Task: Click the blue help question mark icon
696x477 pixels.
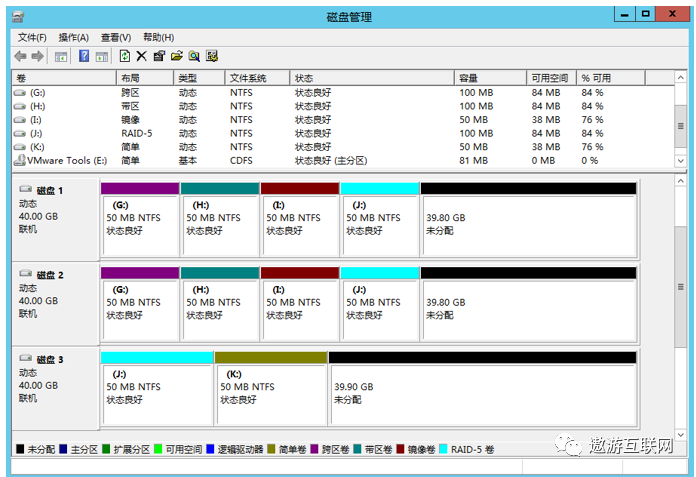Action: pos(84,56)
